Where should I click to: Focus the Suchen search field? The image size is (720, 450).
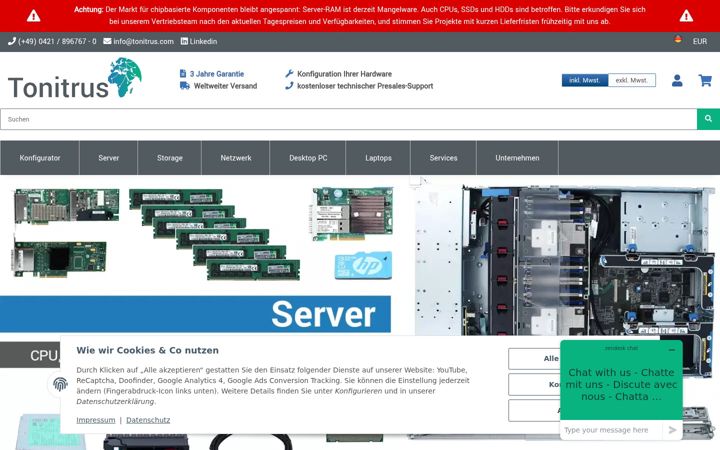click(x=349, y=119)
